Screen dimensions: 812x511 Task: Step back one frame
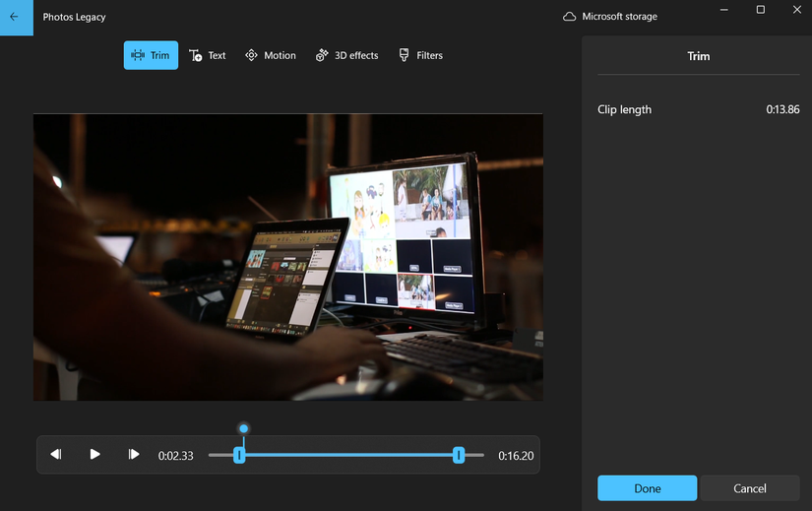pyautogui.click(x=56, y=454)
